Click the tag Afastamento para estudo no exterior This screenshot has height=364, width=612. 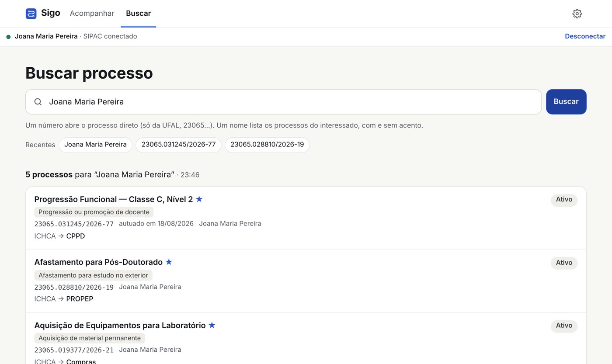[93, 275]
